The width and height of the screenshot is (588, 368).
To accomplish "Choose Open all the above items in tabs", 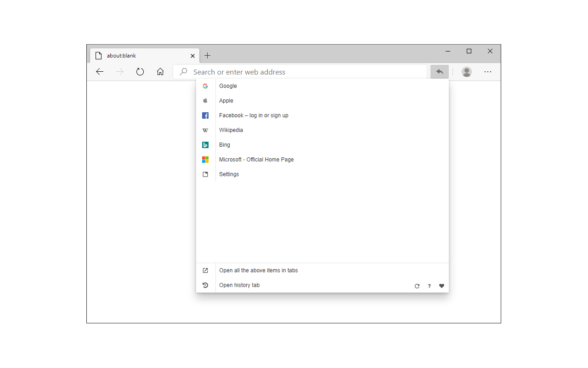I will click(x=322, y=270).
